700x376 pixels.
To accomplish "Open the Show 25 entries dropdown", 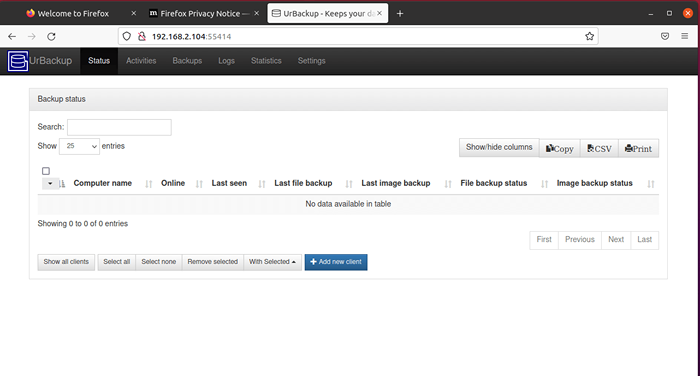I will [x=79, y=146].
